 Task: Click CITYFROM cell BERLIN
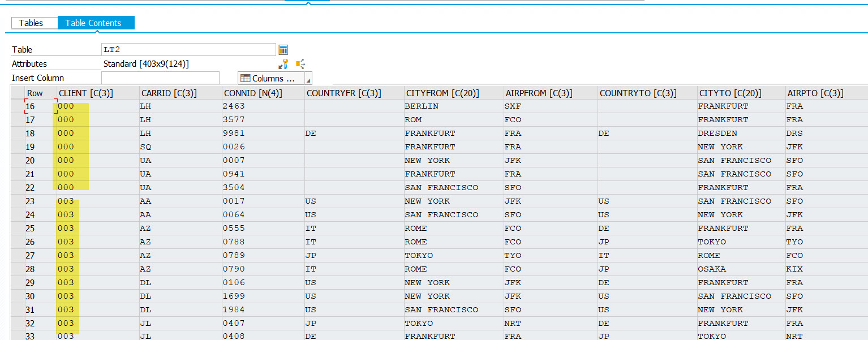pos(453,106)
